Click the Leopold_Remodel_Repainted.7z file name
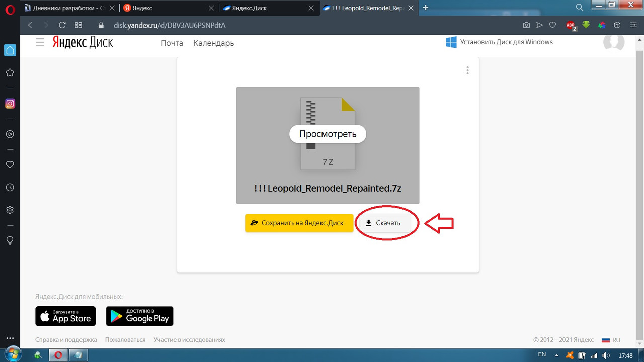 click(x=328, y=188)
